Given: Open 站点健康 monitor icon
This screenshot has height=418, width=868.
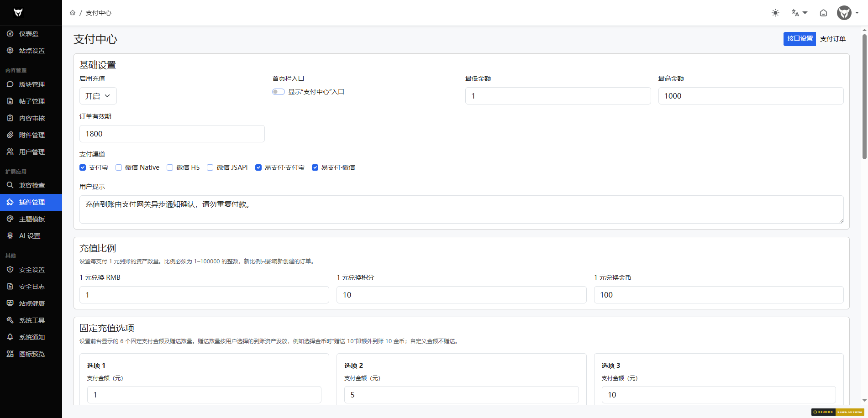Looking at the screenshot, I should [10, 303].
